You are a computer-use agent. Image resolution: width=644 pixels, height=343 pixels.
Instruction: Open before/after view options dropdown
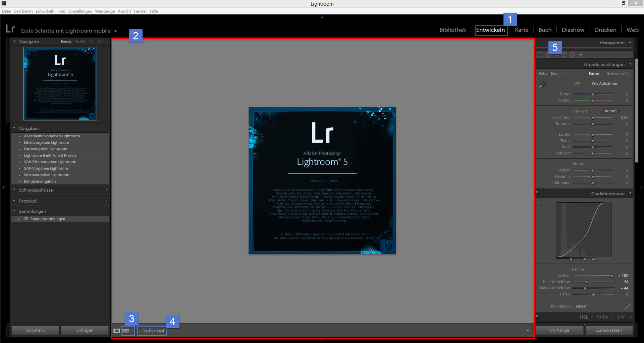click(x=132, y=331)
